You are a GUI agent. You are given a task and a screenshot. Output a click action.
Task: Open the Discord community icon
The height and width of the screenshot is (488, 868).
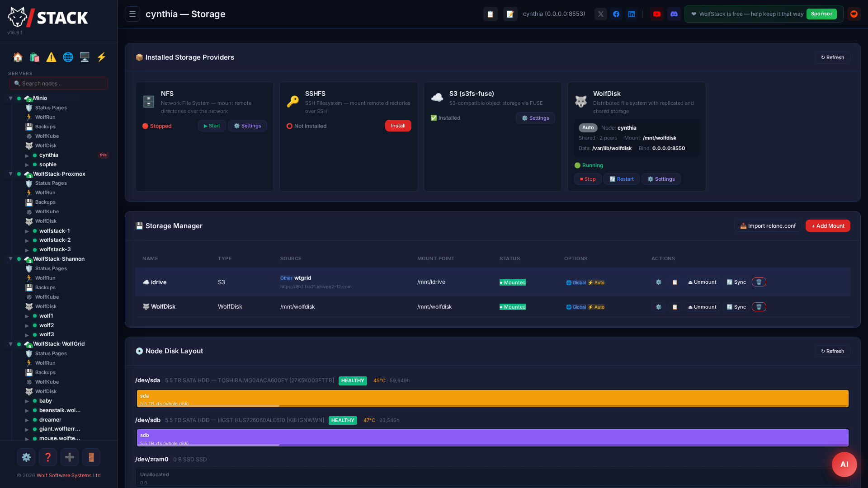(674, 14)
